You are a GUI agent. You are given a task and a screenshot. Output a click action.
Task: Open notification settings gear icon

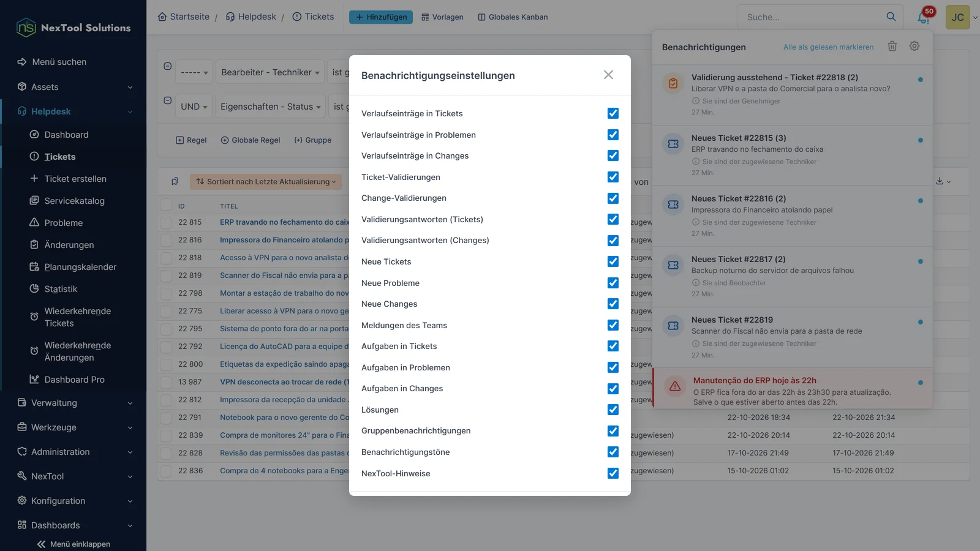click(x=914, y=46)
